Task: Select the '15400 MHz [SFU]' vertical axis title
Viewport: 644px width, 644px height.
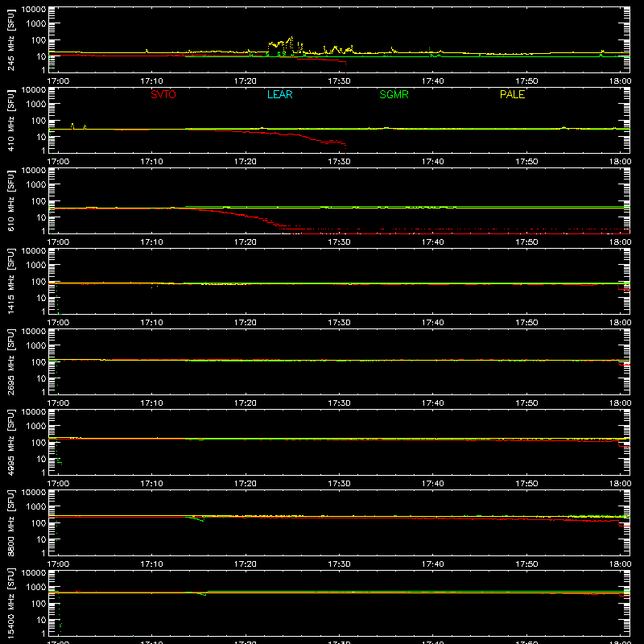Action: click(10, 603)
